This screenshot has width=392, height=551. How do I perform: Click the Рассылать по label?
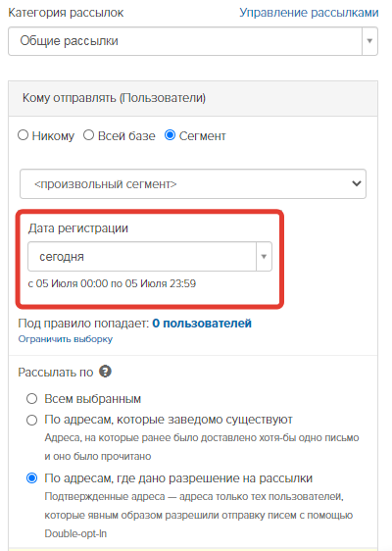pyautogui.click(x=56, y=373)
